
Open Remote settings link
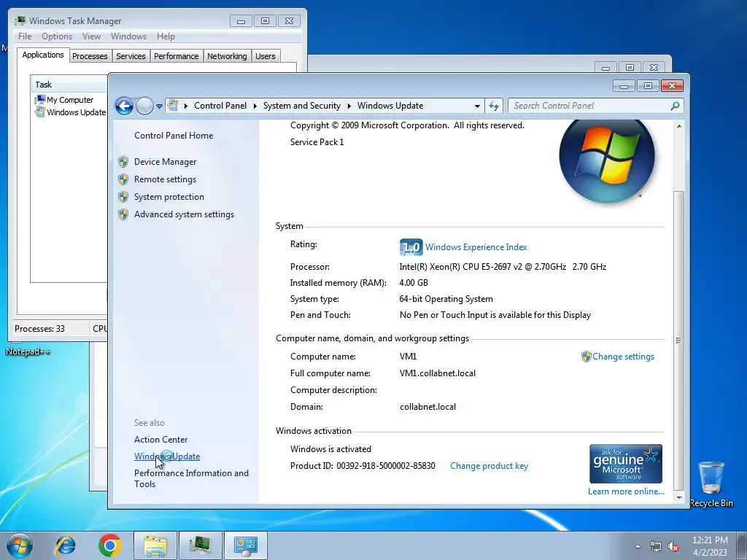coord(165,179)
